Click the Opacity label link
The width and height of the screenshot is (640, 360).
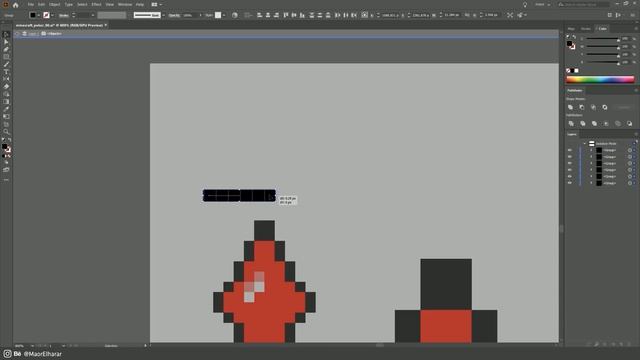pyautogui.click(x=174, y=15)
